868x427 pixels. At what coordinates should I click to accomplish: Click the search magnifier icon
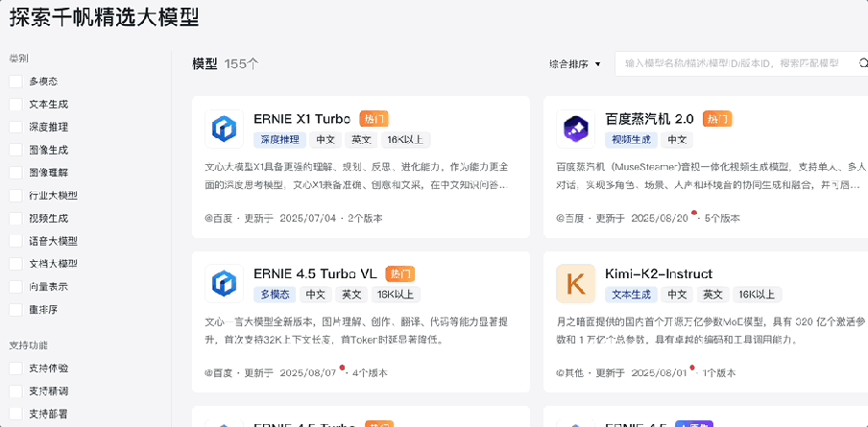coord(863,62)
